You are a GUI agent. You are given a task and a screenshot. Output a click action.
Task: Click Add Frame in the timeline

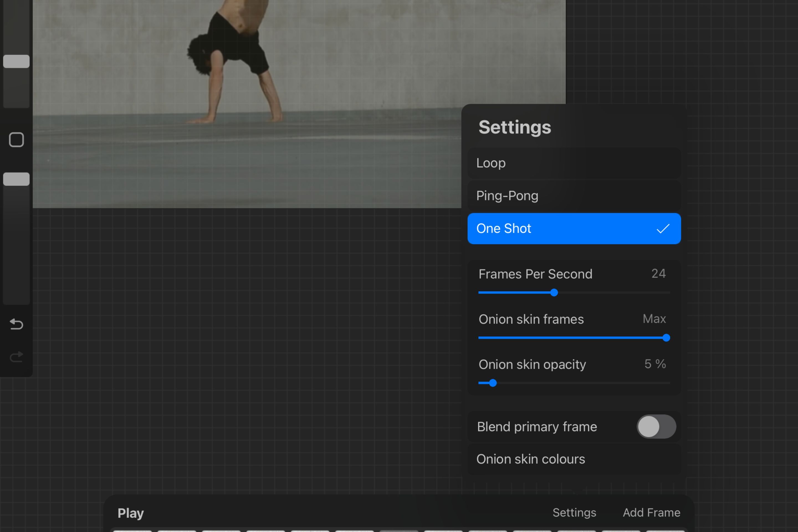coord(651,513)
